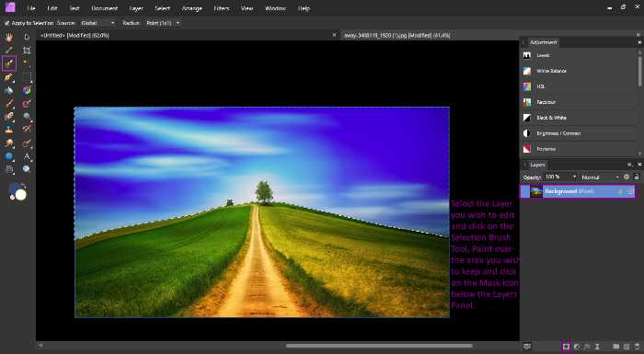Screen dimensions: 644x354
Task: Select the Text tool labelled A
Action: pos(27,156)
